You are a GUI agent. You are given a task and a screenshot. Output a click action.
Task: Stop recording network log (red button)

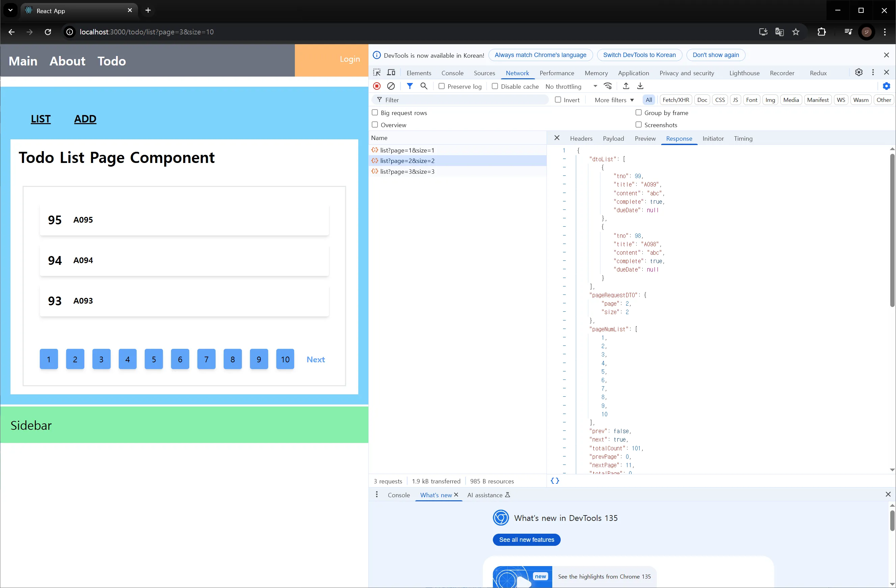coord(377,86)
